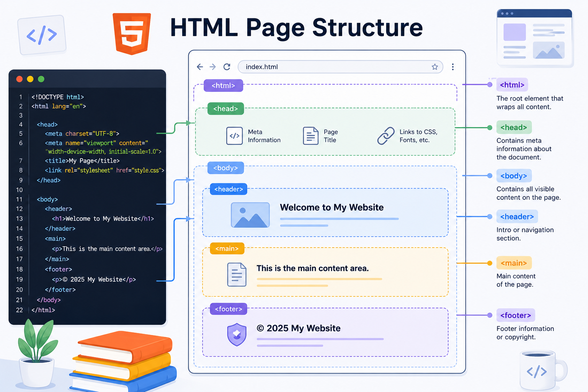Click the orange <main> legend label
The height and width of the screenshot is (392, 588).
[514, 263]
